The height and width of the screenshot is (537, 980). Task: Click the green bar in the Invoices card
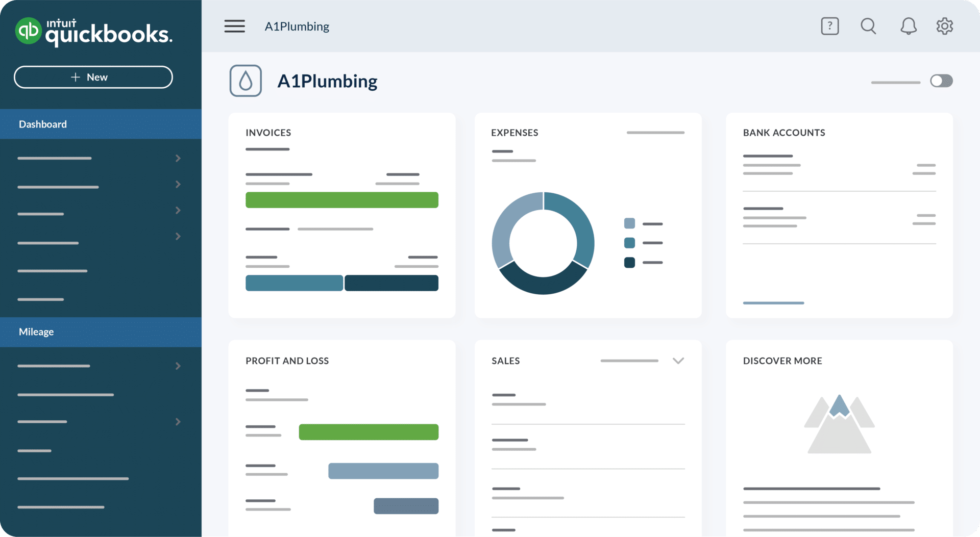pos(342,200)
